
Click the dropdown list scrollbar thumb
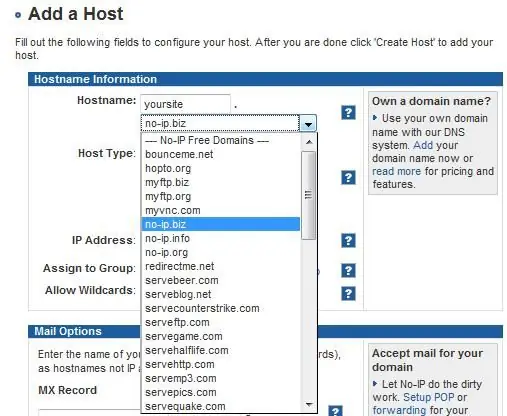tap(309, 195)
